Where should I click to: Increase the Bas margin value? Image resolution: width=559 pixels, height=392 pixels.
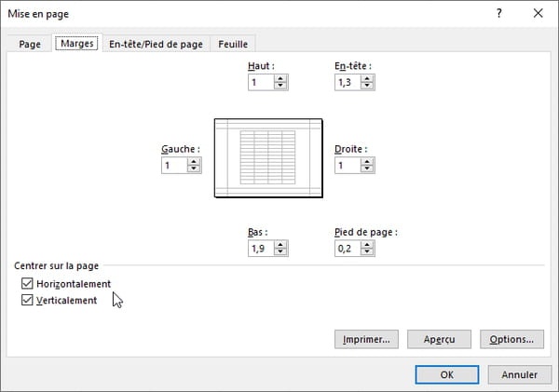[280, 245]
